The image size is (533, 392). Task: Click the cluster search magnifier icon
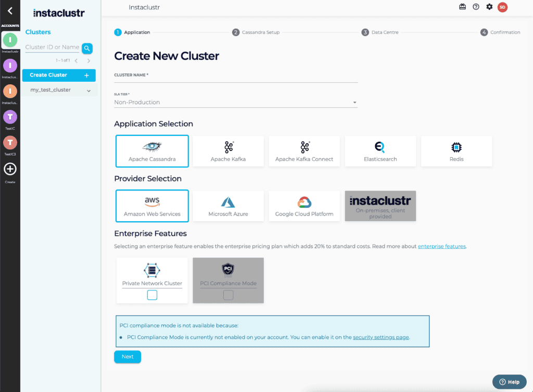(87, 47)
